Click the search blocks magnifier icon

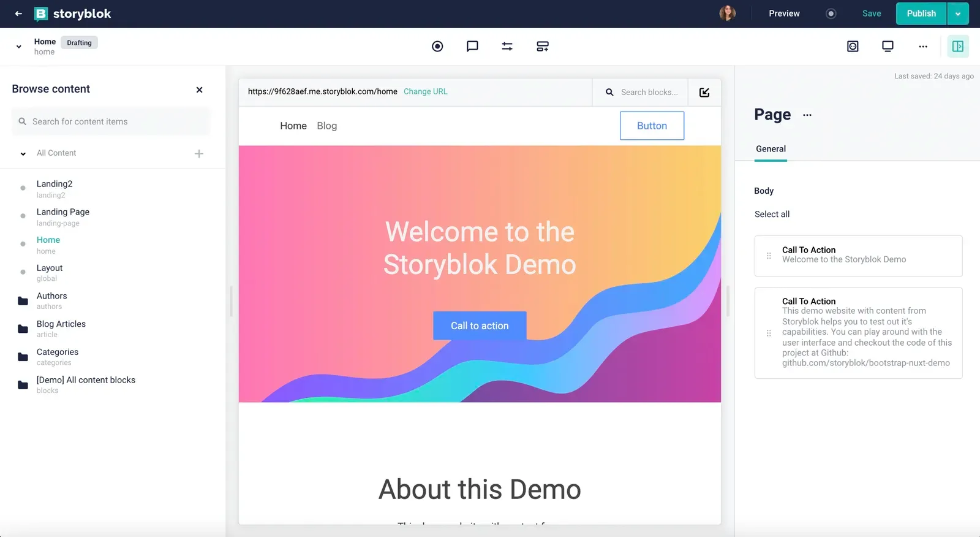pyautogui.click(x=609, y=93)
